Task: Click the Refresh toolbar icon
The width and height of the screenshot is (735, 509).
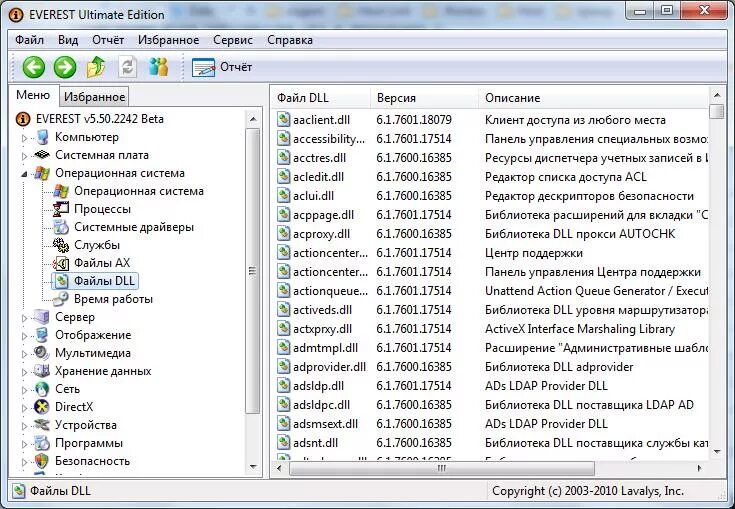Action: click(128, 67)
